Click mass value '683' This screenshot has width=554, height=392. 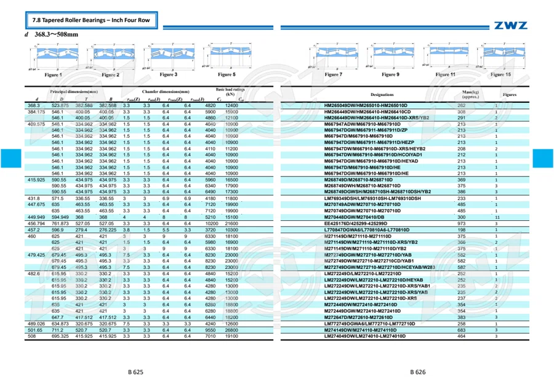pos(462,330)
